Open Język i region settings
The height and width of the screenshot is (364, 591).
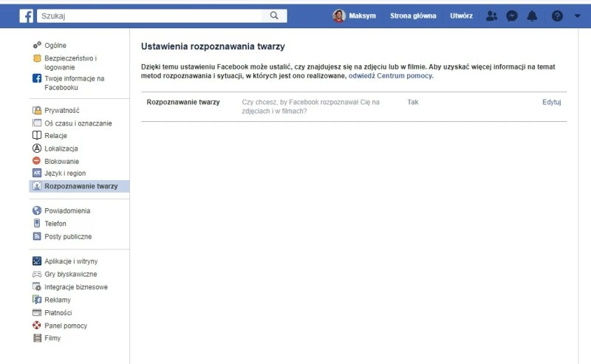coord(65,174)
